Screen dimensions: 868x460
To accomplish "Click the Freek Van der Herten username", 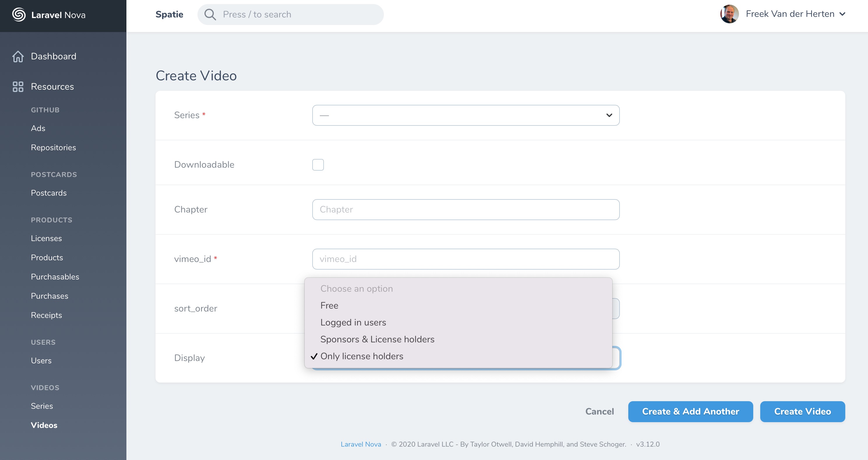I will coord(790,14).
